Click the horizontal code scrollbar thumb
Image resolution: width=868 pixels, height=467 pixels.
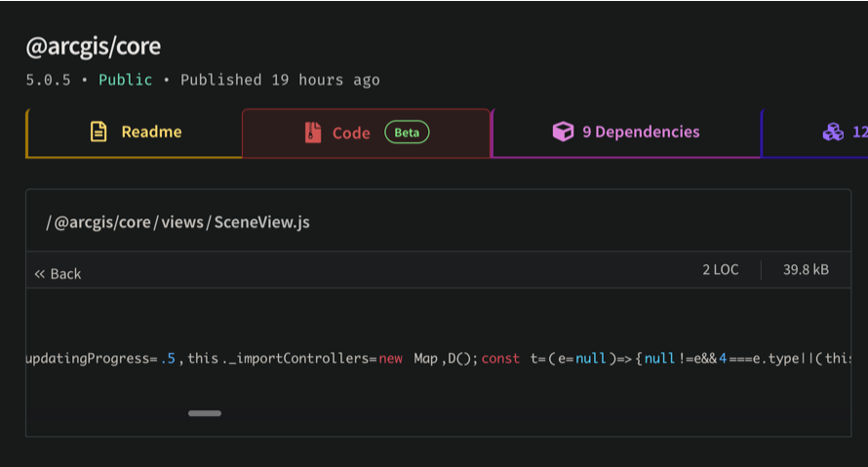205,413
